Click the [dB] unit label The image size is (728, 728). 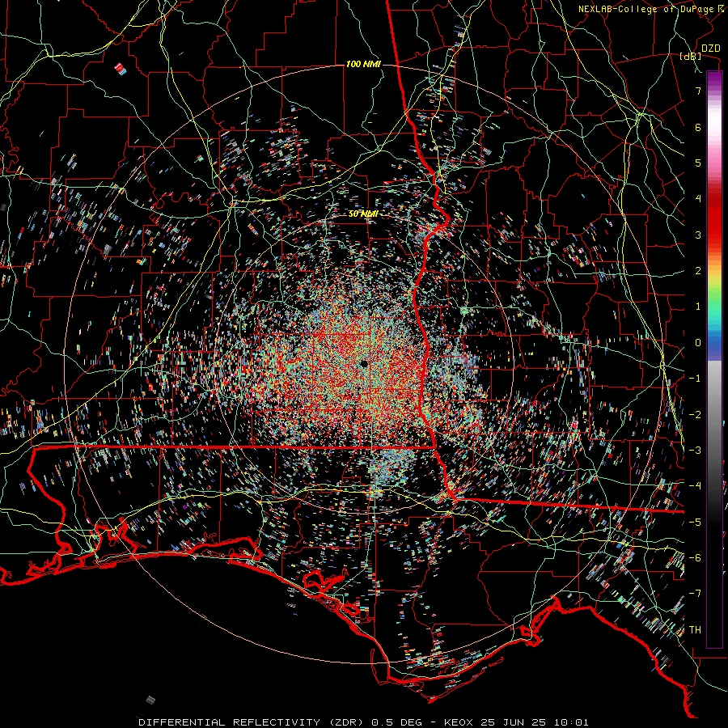click(x=691, y=56)
